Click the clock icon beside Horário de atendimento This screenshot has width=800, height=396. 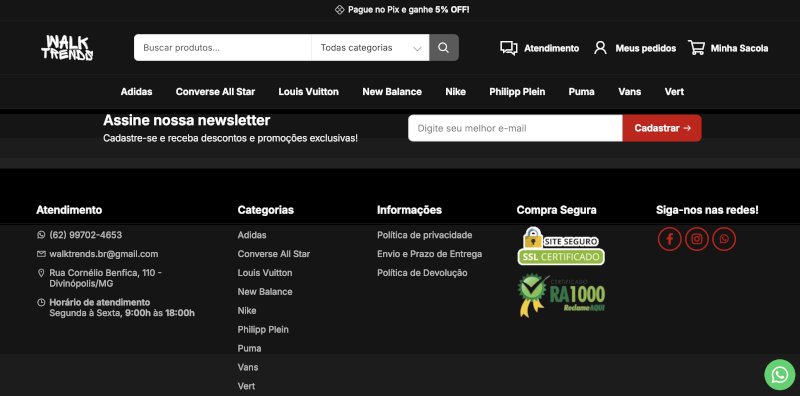(41, 303)
